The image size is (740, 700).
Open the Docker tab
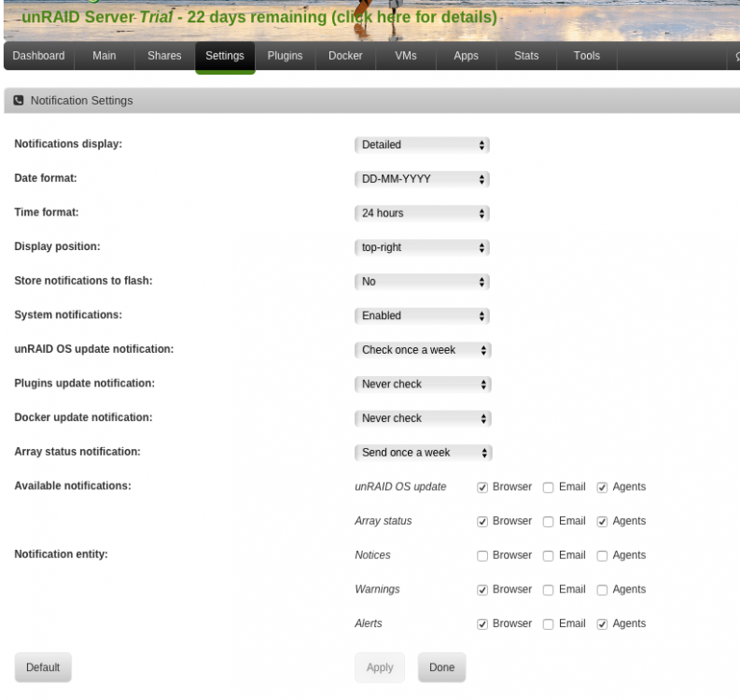[345, 56]
